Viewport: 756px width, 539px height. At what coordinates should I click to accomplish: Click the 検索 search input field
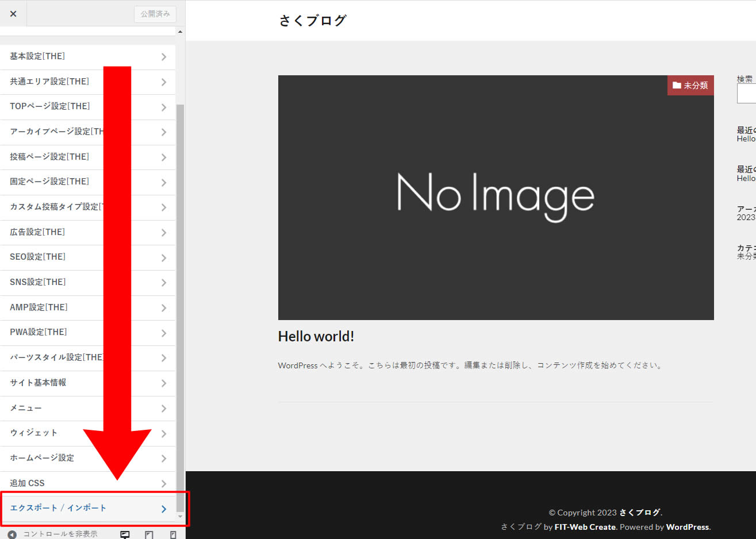tap(746, 94)
